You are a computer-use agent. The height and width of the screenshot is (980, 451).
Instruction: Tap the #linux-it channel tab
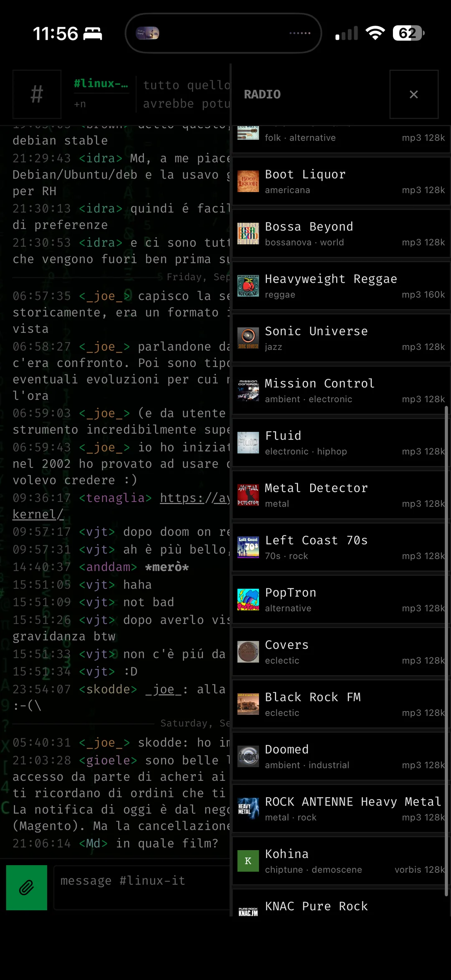point(101,84)
